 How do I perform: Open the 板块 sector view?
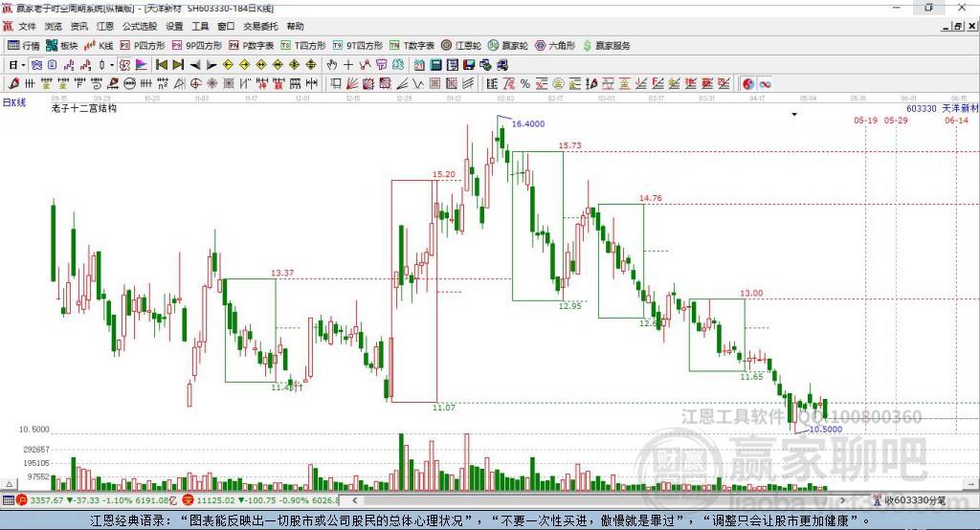click(x=62, y=46)
